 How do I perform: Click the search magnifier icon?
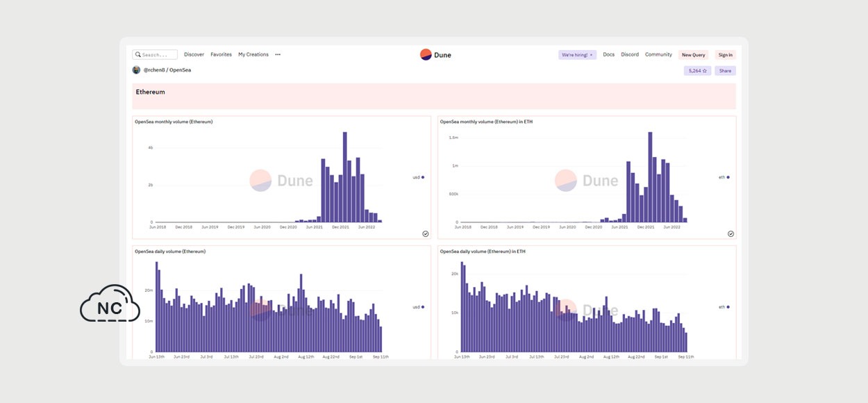138,54
